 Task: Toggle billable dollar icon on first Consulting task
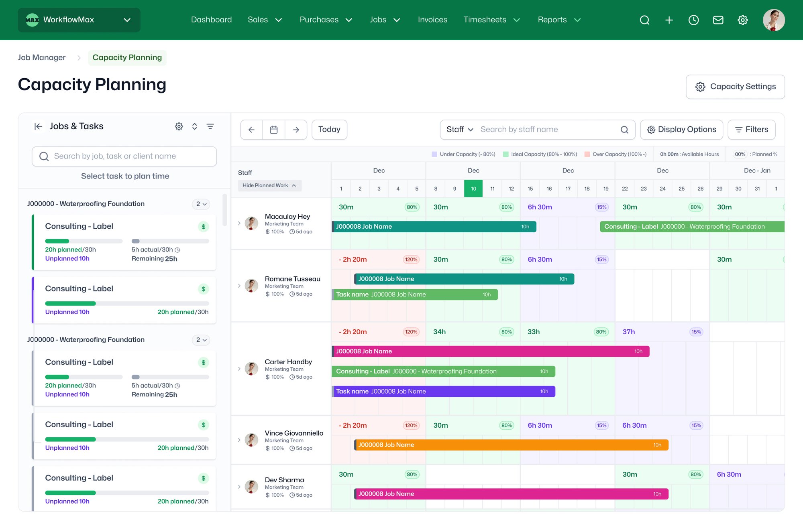204,227
